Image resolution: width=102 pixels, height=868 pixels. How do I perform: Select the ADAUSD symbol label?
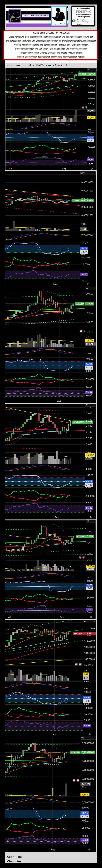pyautogui.click(x=75, y=752)
